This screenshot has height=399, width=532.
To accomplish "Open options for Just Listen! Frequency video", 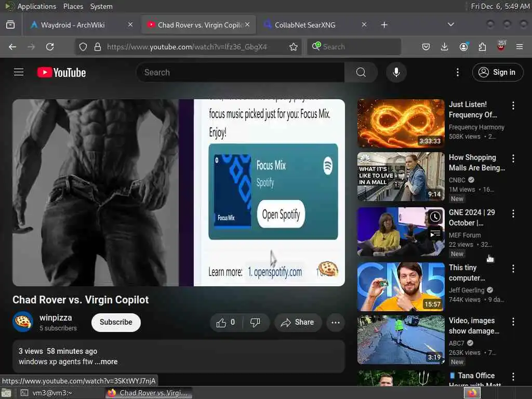I will 513,105.
